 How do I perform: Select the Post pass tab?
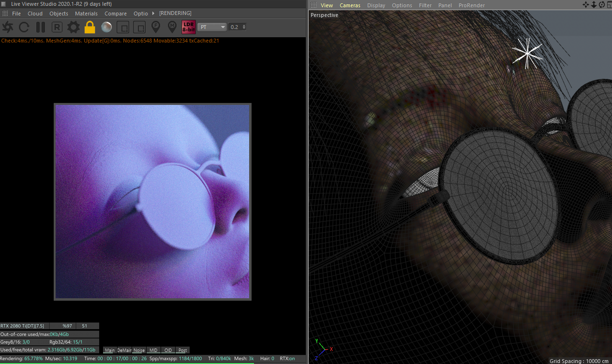coord(182,350)
